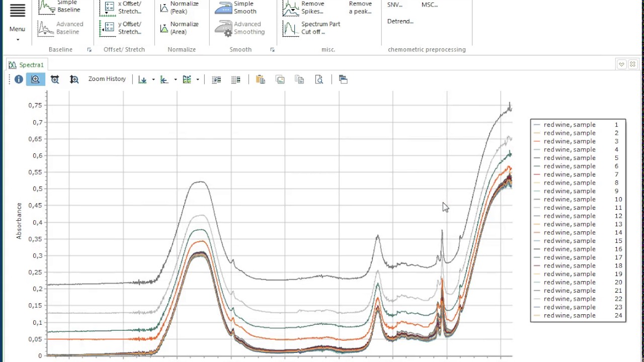Open the Detrend preprocessing option
Image resolution: width=644 pixels, height=362 pixels.
[x=400, y=21]
